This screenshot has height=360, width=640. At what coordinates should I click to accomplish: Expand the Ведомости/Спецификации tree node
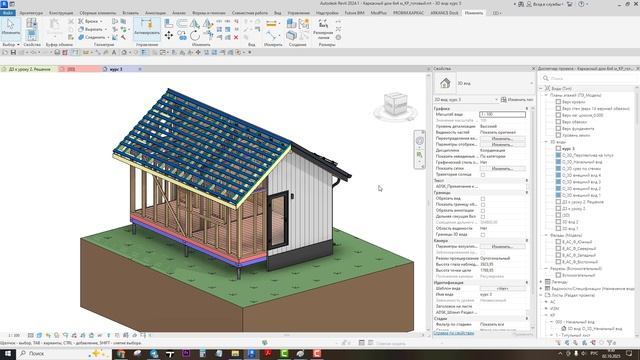(x=541, y=288)
